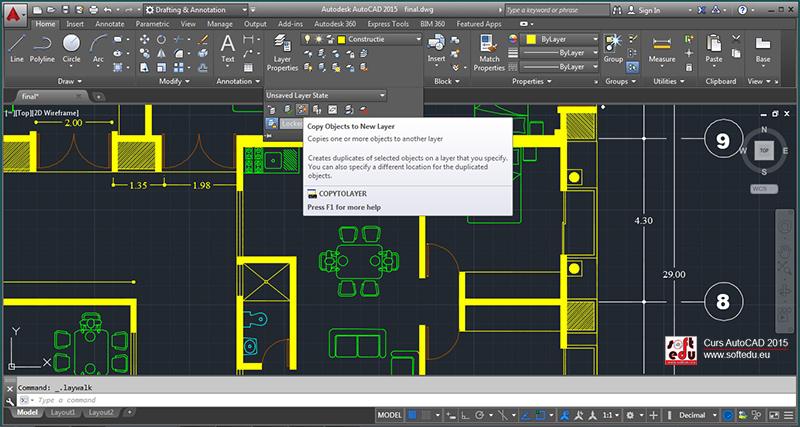Select the Circle tool
Screen dimensions: 800x427
coord(71,48)
